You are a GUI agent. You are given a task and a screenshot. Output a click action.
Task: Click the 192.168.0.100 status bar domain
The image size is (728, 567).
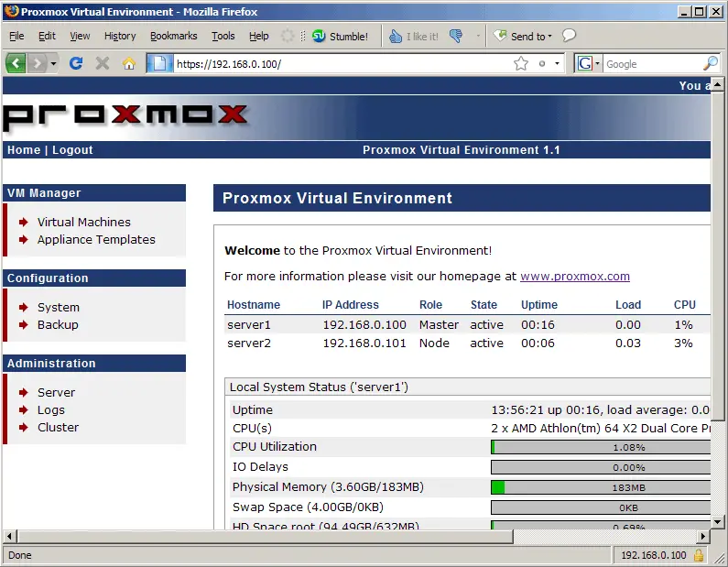[653, 555]
